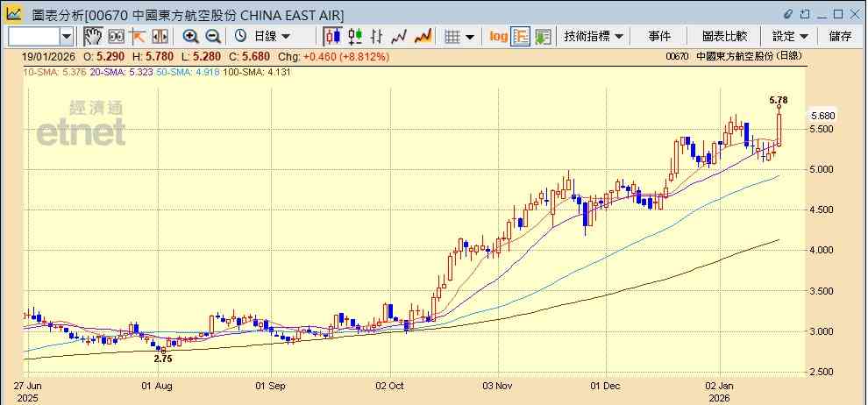Viewport: 868px width, 405px height.
Task: Click the 03 Nov date axis label
Action: [499, 386]
